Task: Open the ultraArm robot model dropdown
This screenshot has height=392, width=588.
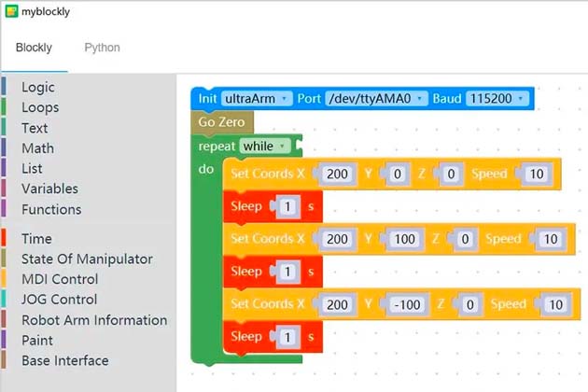Action: coord(257,98)
